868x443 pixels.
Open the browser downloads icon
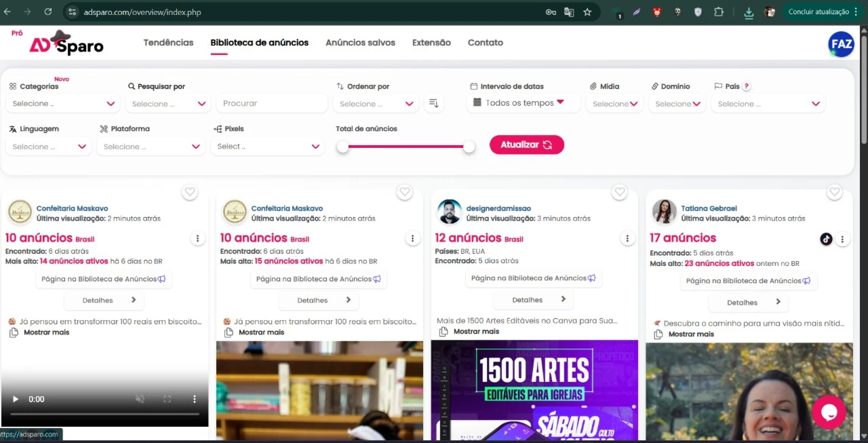(749, 12)
